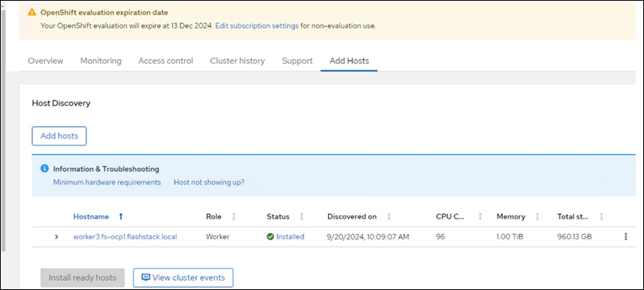
Task: Open Host not showing up? link
Action: point(209,182)
